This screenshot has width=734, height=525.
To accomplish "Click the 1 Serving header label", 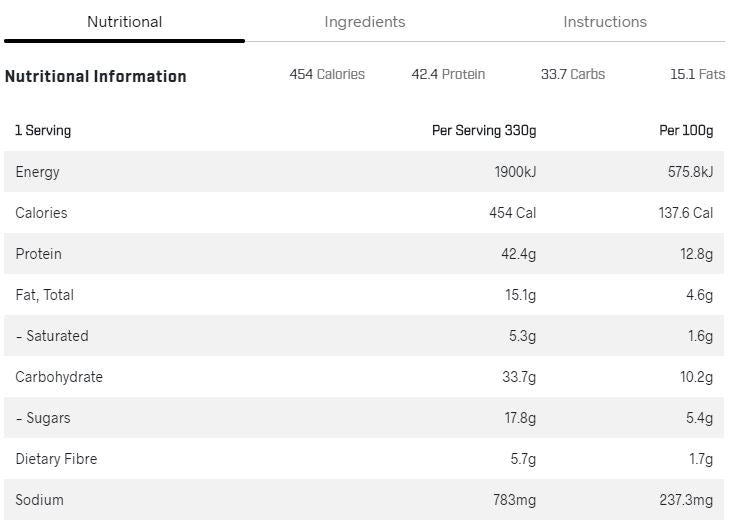I will (43, 130).
